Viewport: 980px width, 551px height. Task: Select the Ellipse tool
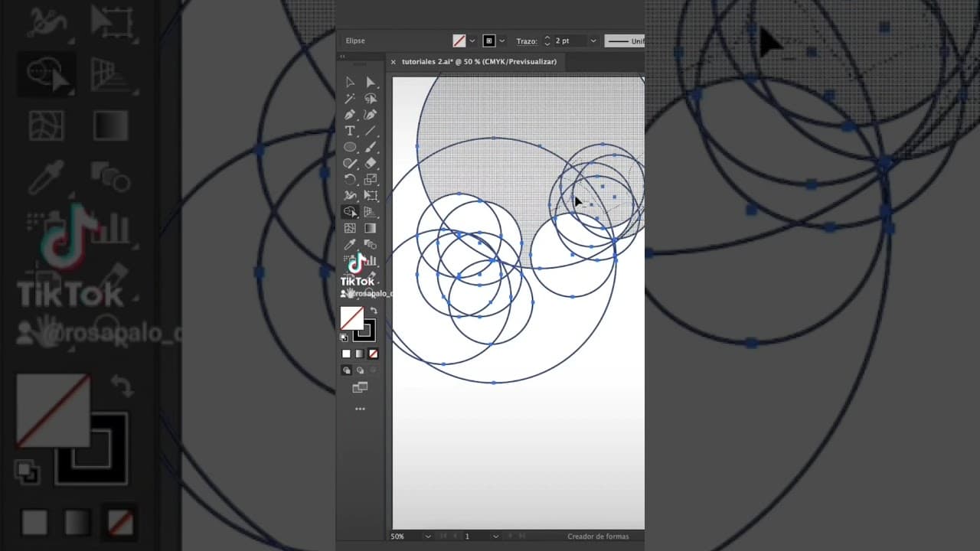pos(350,147)
